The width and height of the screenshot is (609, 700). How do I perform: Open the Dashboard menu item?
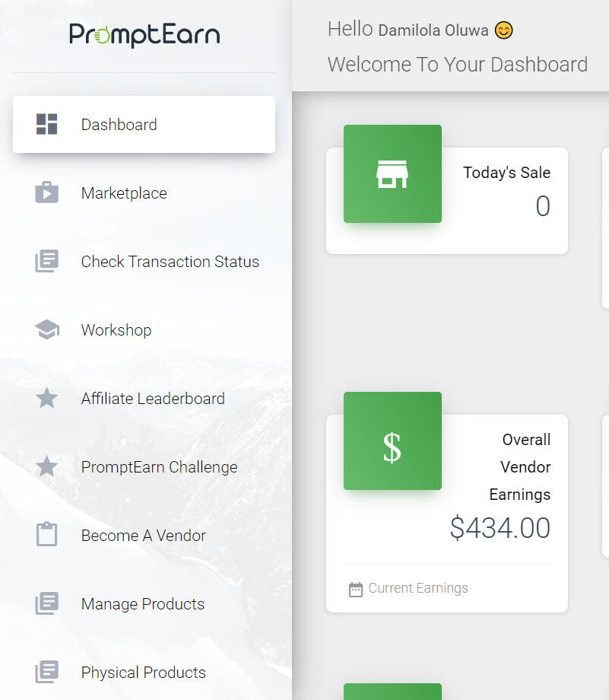pos(144,124)
